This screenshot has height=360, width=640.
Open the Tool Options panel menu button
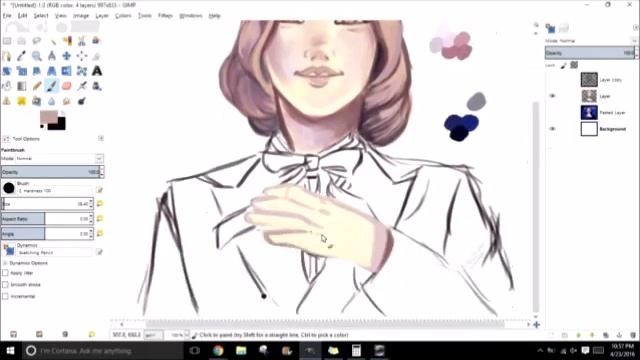[x=101, y=138]
